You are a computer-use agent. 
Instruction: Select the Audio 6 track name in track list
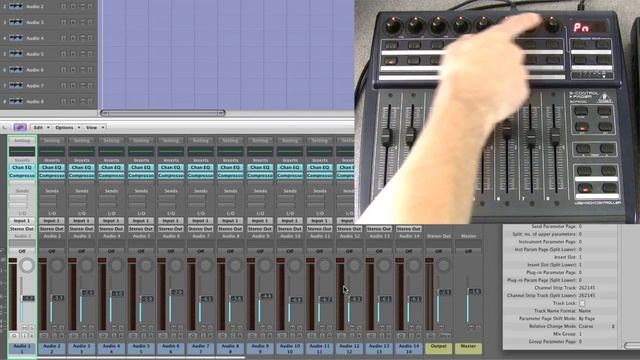pyautogui.click(x=35, y=70)
